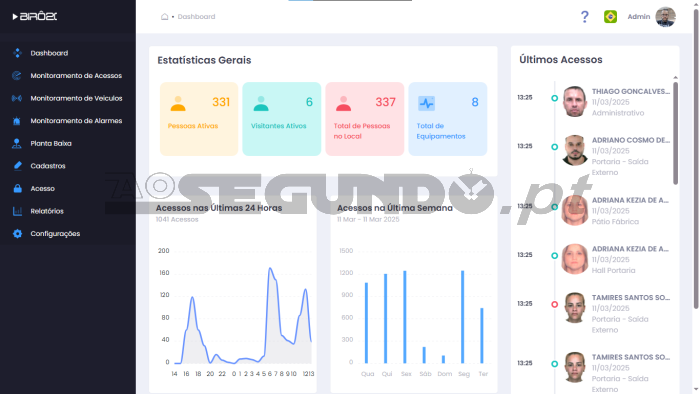Click the Relatórios chart icon
This screenshot has height=394, width=700.
(x=17, y=211)
